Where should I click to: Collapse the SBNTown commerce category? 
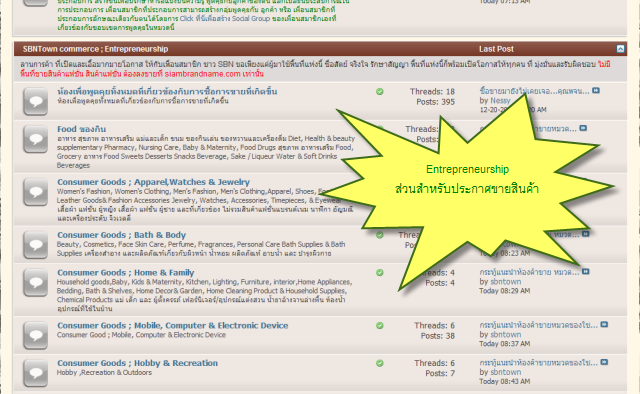coord(620,49)
